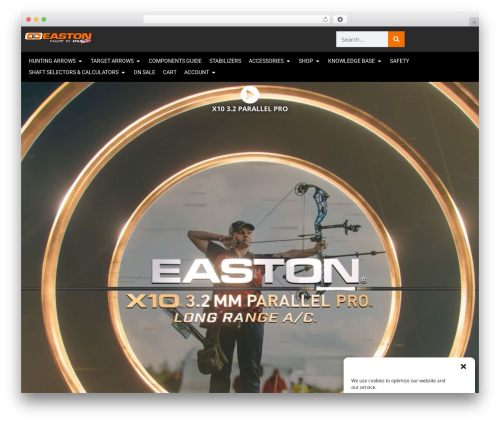The width and height of the screenshot is (500, 423).
Task: Click the X10 3.2 Parallel Pro caption
Action: click(x=250, y=109)
